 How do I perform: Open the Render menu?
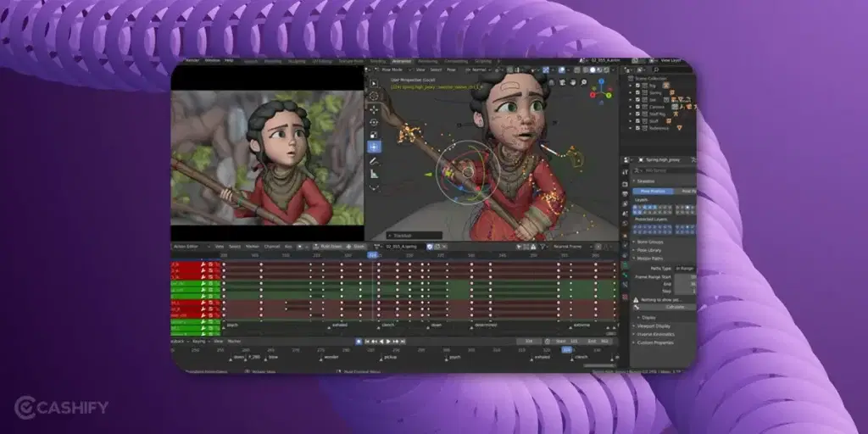coord(192,60)
